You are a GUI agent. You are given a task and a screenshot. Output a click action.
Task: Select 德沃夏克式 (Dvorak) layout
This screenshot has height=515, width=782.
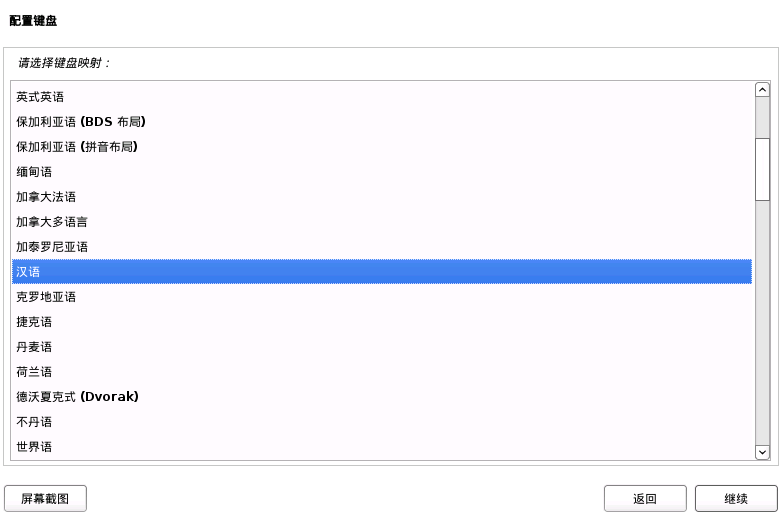pos(77,397)
